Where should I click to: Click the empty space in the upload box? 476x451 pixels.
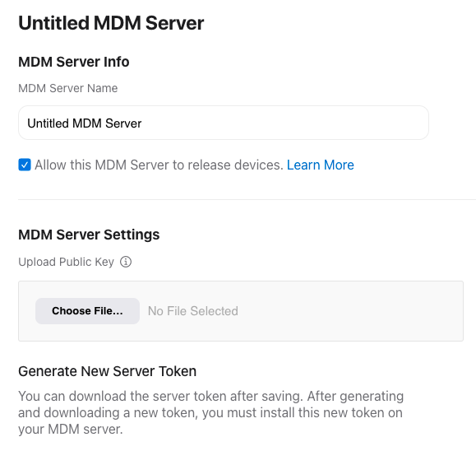coord(349,311)
